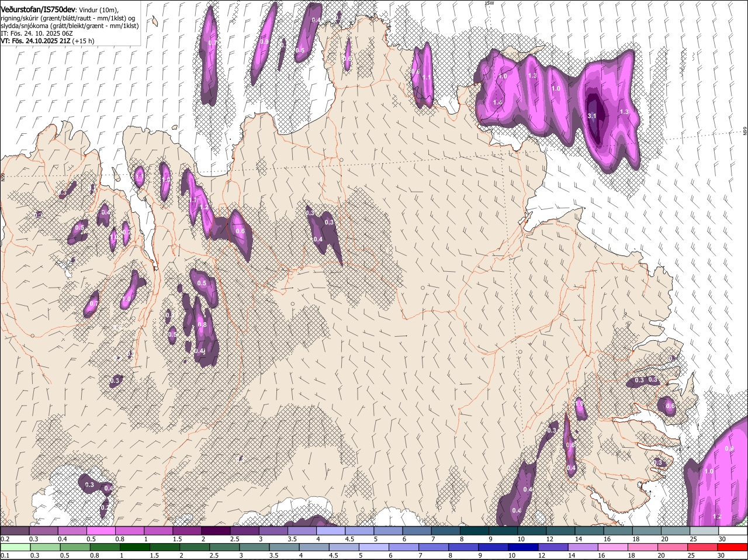This screenshot has width=748, height=560.
Task: Pick the palest green first rain legend swatch
Action: (15, 547)
